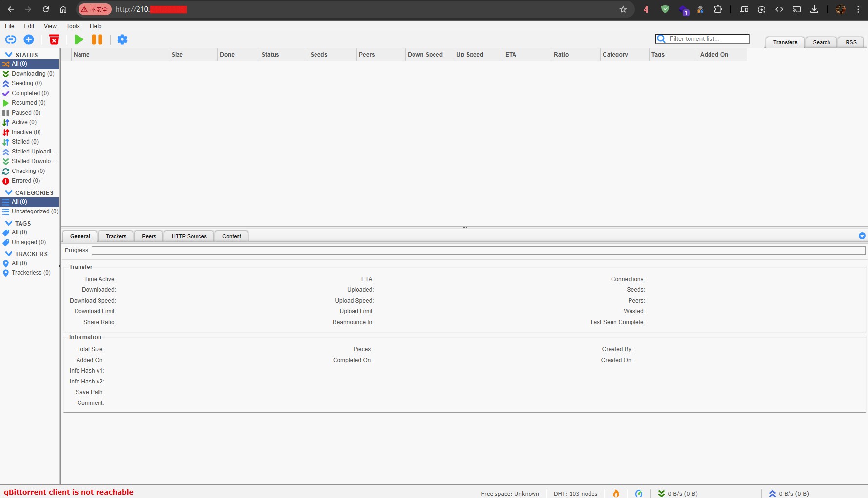Click the DHT: 103 nodes status text
Viewport: 868px width, 498px height.
pyautogui.click(x=575, y=494)
